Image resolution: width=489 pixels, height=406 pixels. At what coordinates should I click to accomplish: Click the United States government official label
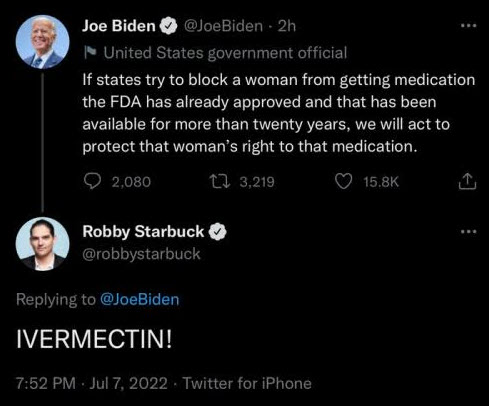pos(225,53)
